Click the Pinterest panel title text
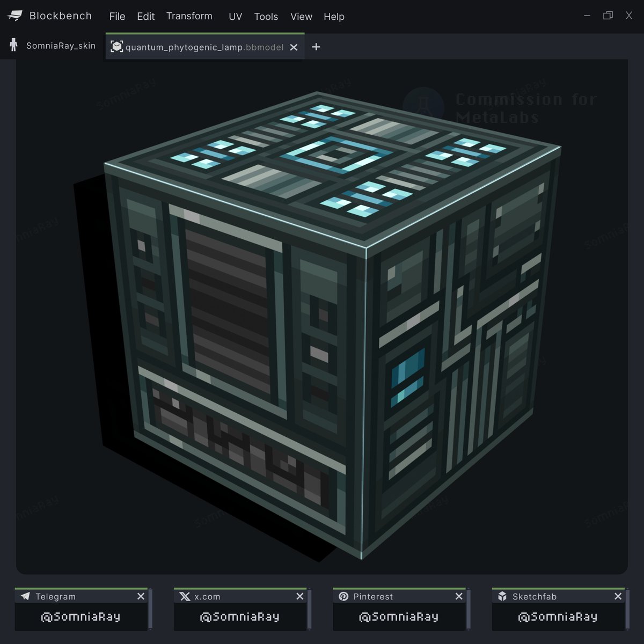 point(373,597)
